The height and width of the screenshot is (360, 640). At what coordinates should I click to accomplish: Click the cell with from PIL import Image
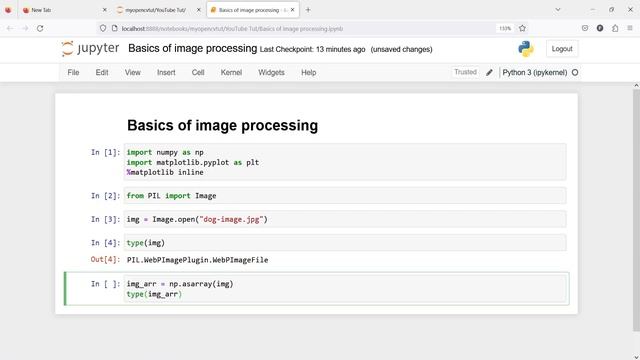click(x=345, y=196)
